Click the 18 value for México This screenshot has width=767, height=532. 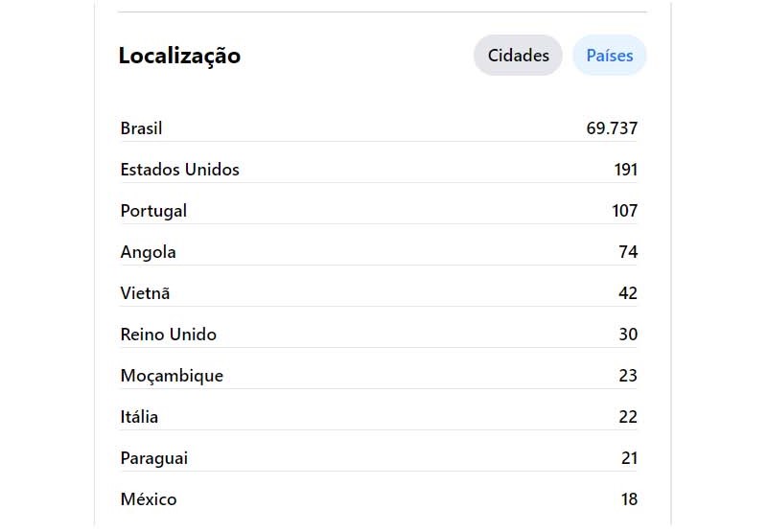[629, 499]
